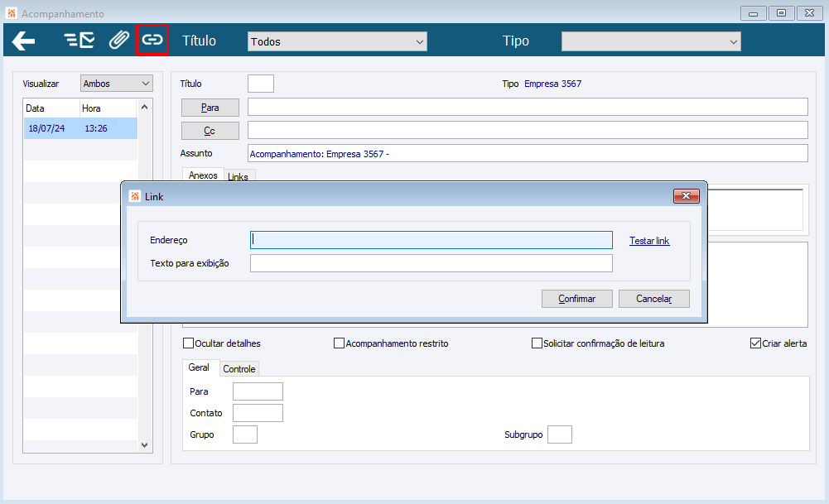Click the Grupo input field

point(245,434)
